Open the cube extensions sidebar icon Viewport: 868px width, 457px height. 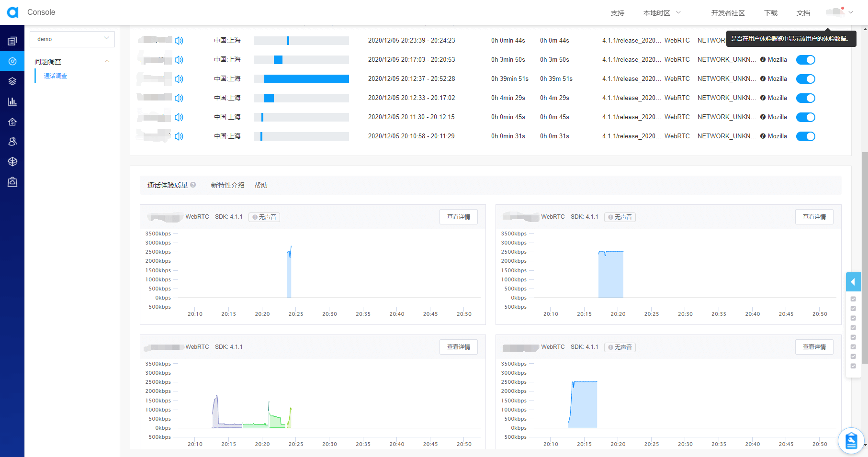coord(12,162)
